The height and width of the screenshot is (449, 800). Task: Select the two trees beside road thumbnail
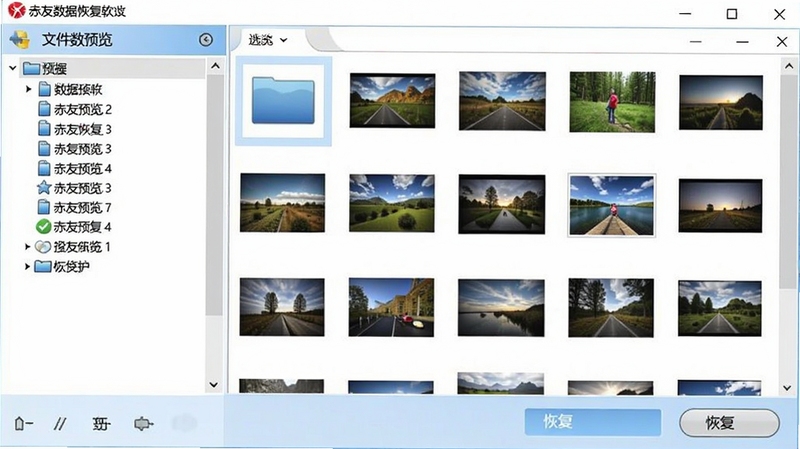click(282, 307)
